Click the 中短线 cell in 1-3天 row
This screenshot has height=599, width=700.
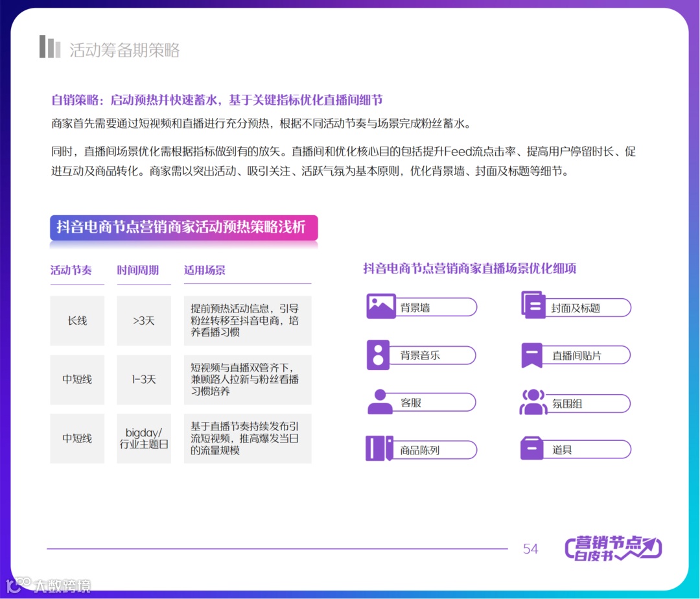tap(77, 380)
